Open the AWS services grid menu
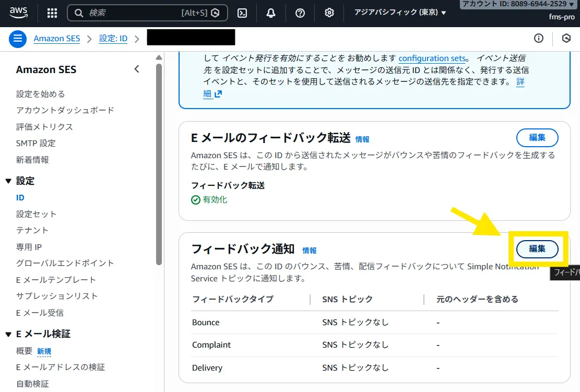 (x=52, y=13)
